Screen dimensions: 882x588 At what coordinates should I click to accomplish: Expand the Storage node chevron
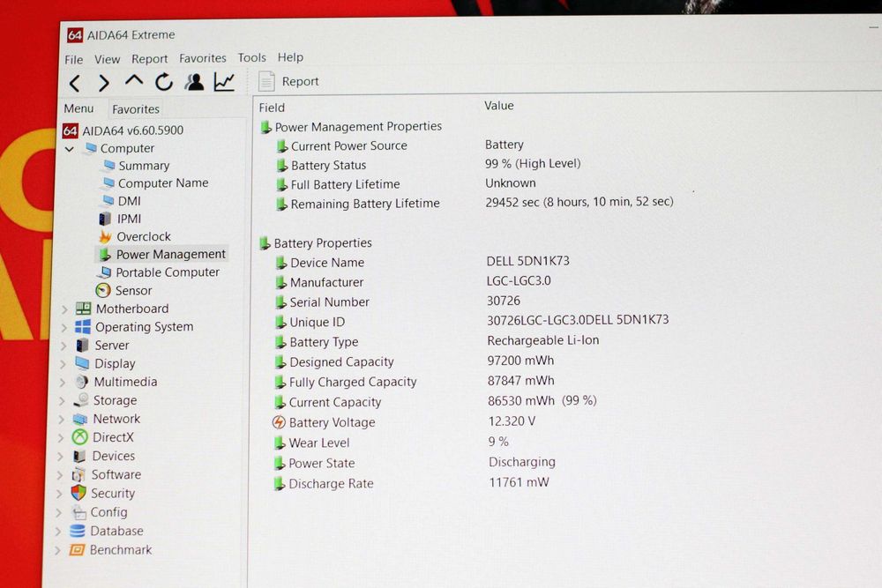62,401
